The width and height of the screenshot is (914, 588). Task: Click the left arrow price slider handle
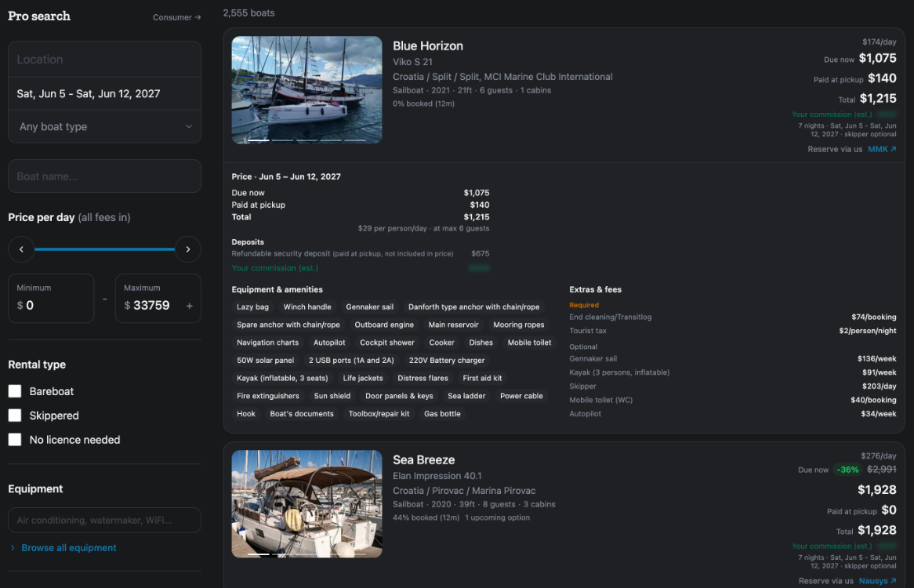(x=22, y=249)
